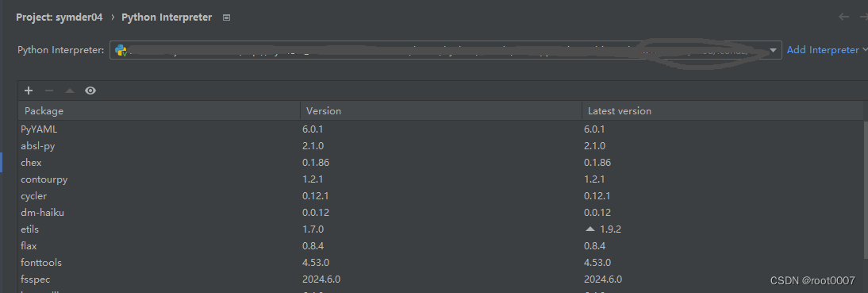Click the back navigation arrow

tap(843, 17)
